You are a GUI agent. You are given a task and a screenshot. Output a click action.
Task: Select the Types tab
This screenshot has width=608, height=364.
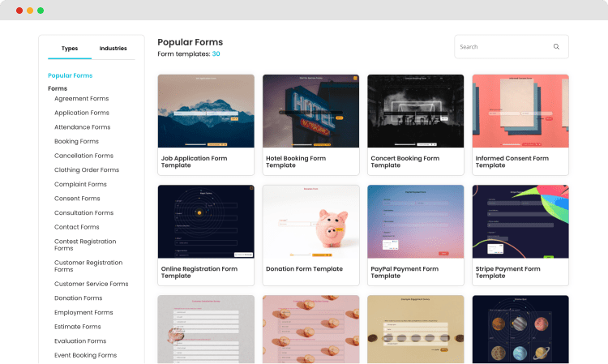[70, 49]
